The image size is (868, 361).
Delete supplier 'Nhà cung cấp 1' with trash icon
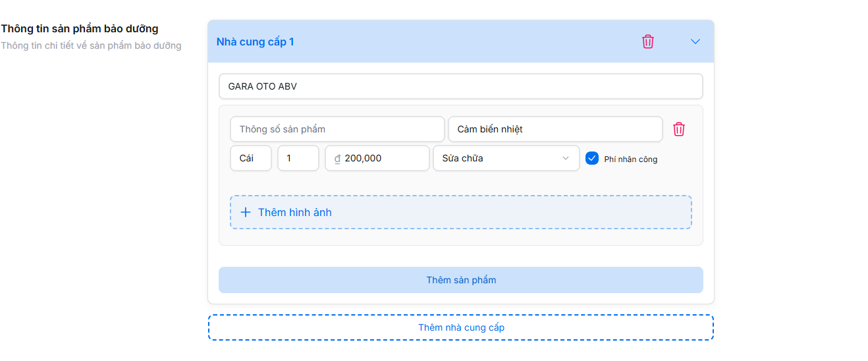click(648, 42)
